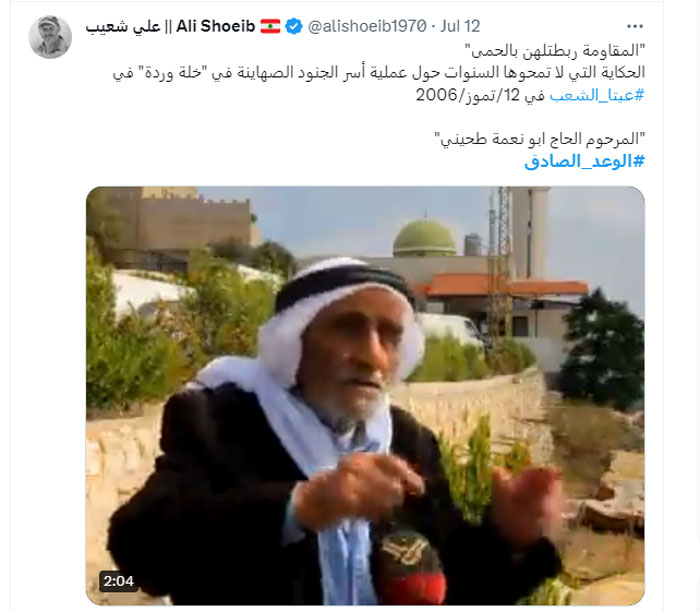Click the 2:04 video duration badge
Viewport: 700px width, 612px height.
pyautogui.click(x=118, y=581)
